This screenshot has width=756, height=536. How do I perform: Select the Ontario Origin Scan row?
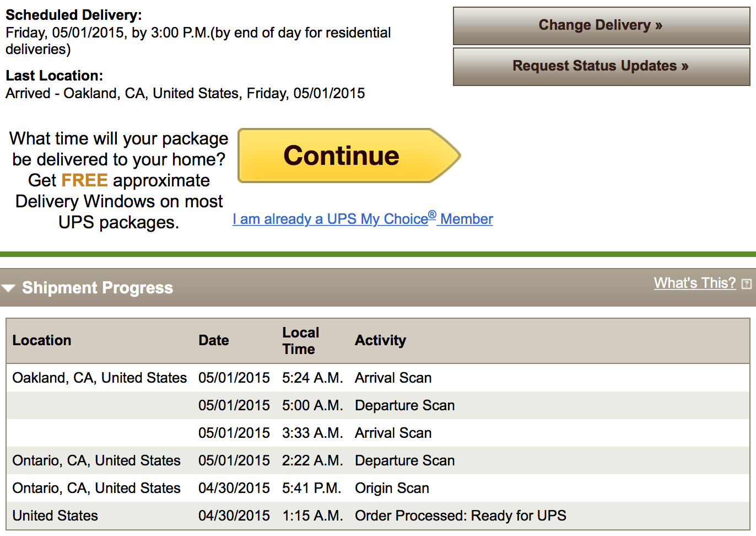tap(377, 488)
